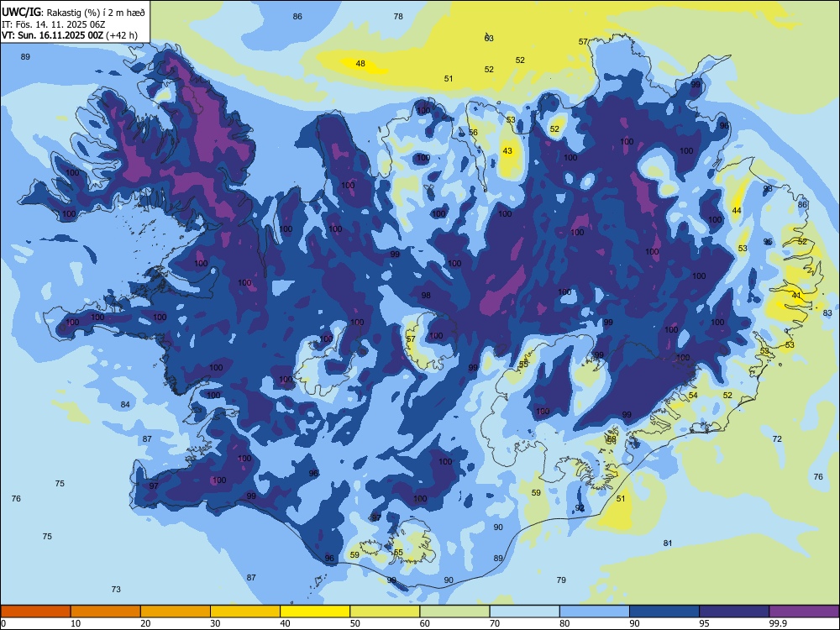This screenshot has width=840, height=630.
Task: Pick the 60–70 pale green legend swatch
Action: (454, 612)
